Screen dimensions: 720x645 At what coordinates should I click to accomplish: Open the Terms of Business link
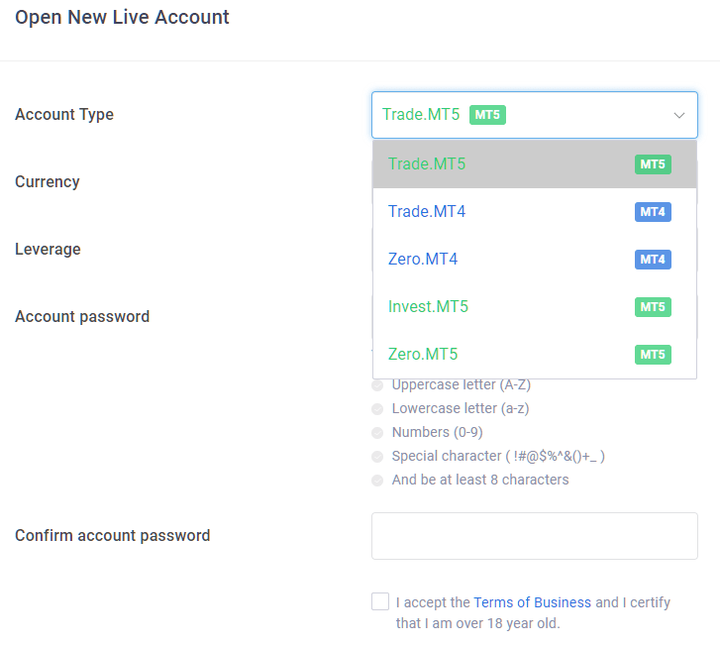[x=532, y=602]
